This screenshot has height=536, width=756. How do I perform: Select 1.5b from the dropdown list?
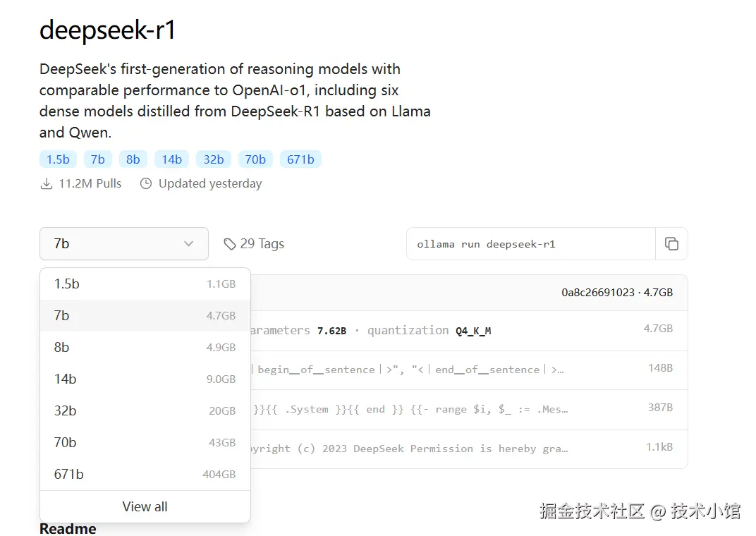tap(145, 284)
